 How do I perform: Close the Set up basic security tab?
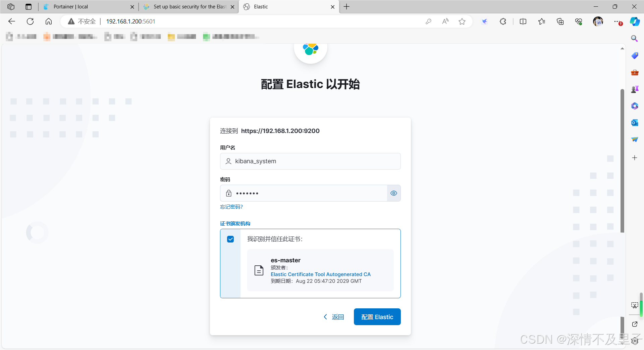pyautogui.click(x=232, y=7)
